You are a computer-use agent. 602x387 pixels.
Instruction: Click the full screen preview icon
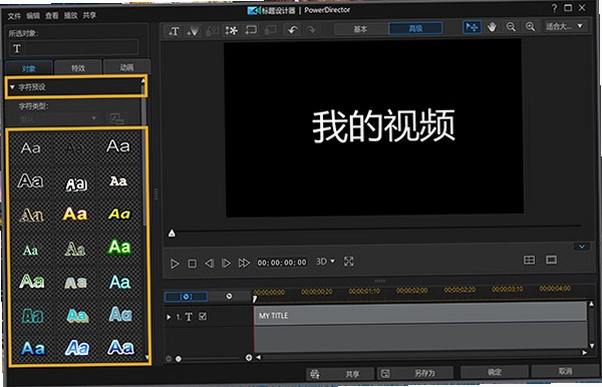click(x=349, y=262)
